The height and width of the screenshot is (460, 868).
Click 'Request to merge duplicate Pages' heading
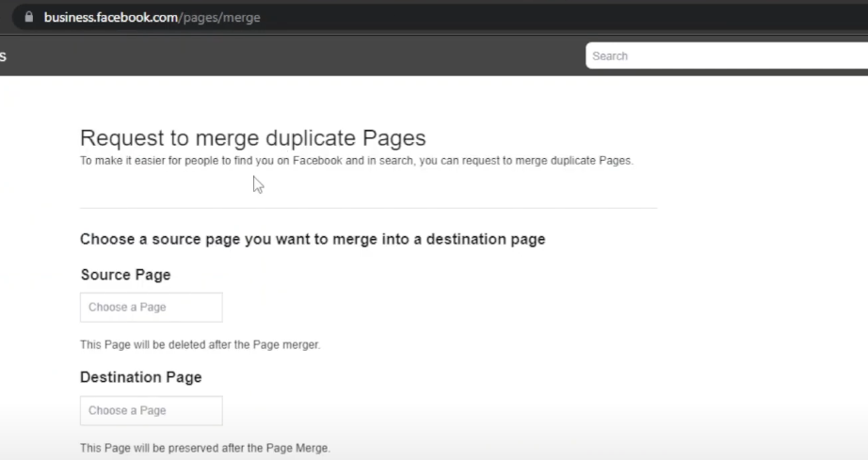coord(253,137)
